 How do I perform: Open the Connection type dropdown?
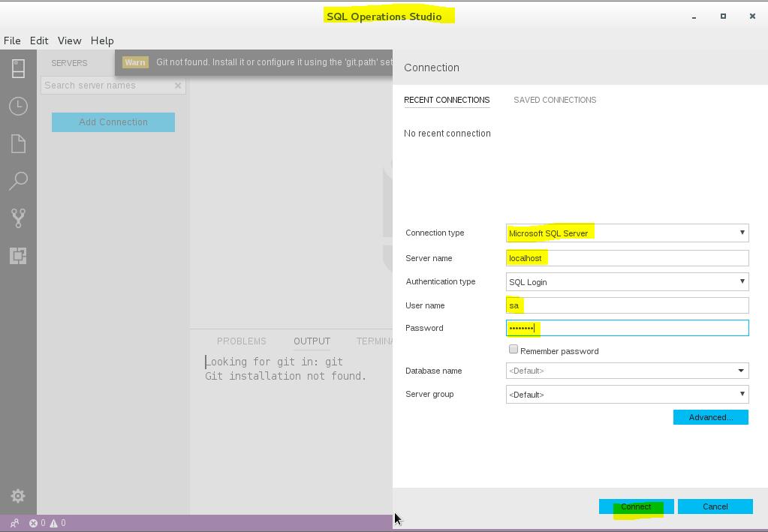[627, 233]
